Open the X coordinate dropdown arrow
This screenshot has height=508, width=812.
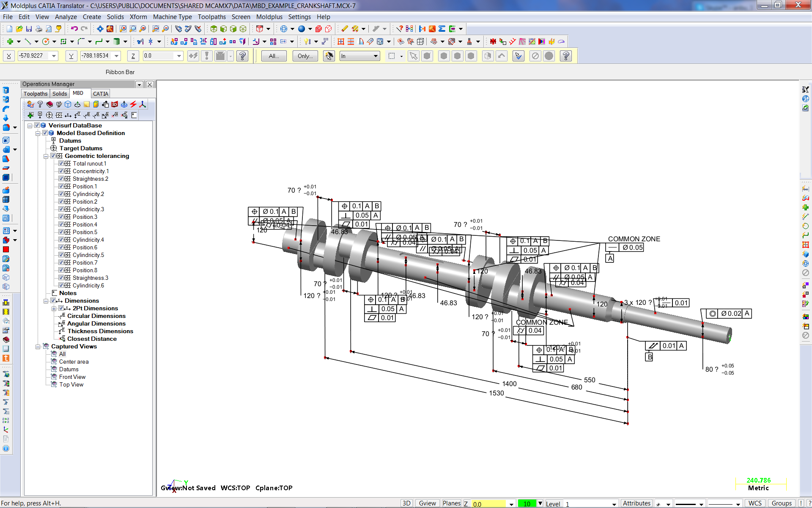pos(54,56)
